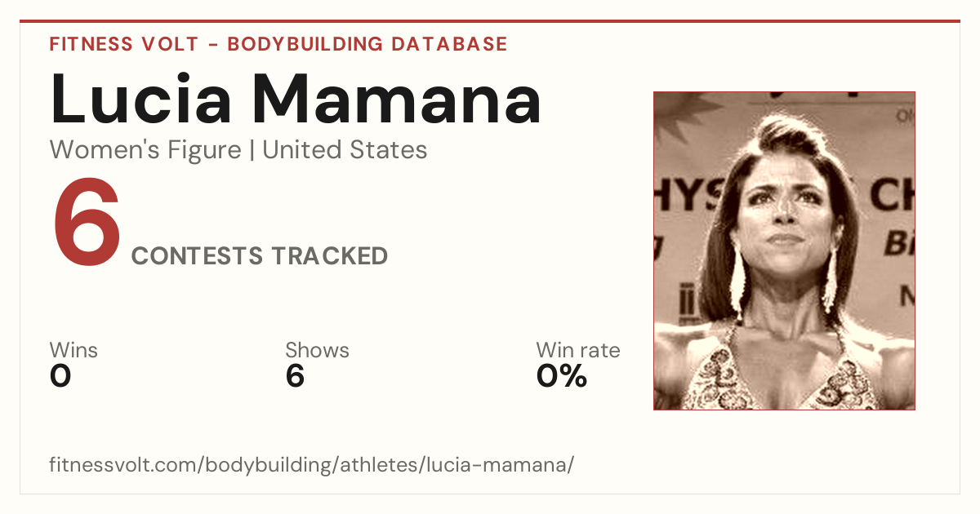The height and width of the screenshot is (514, 980).
Task: Open the athlete's sepia photo thumbnail
Action: tap(784, 250)
